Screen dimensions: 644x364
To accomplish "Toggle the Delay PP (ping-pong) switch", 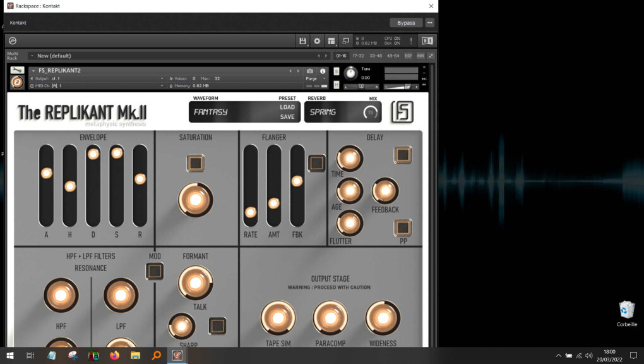I will (403, 227).
